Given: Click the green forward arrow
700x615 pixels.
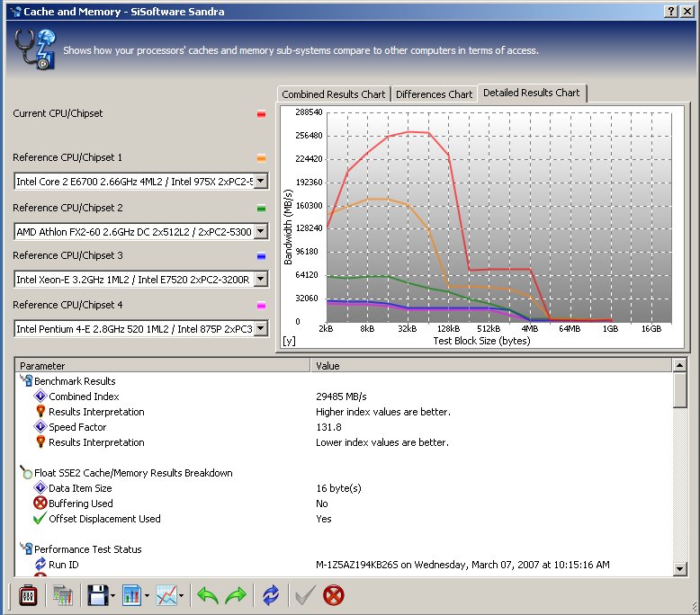Looking at the screenshot, I should 236,595.
